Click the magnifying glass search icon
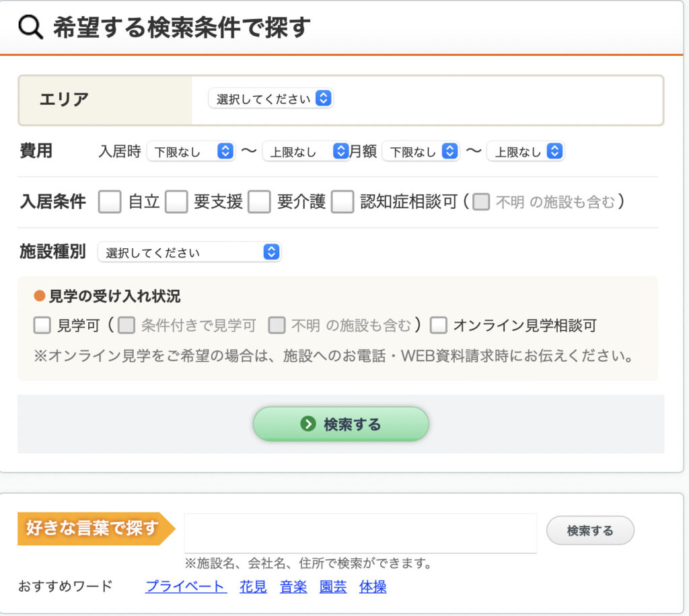The width and height of the screenshot is (689, 616). point(30,27)
